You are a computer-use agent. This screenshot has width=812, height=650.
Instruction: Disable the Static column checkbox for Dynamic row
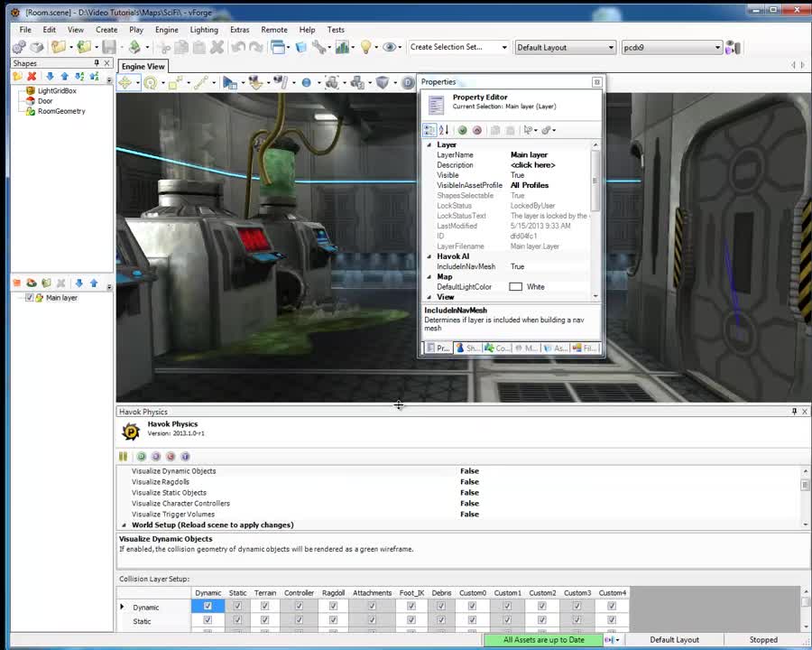[x=236, y=607]
